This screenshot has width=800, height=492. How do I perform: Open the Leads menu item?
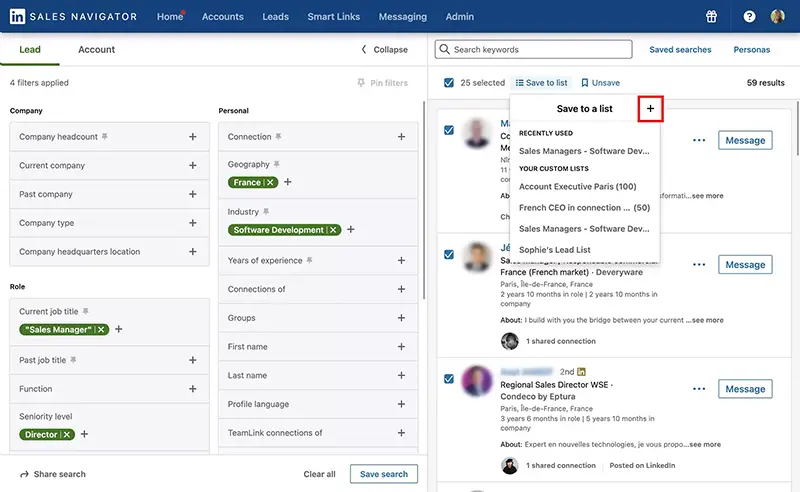pyautogui.click(x=276, y=16)
